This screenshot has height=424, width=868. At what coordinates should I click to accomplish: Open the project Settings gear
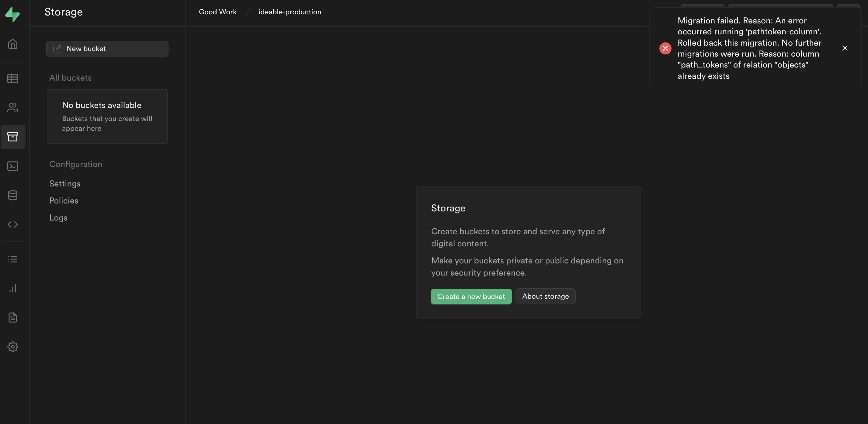12,346
